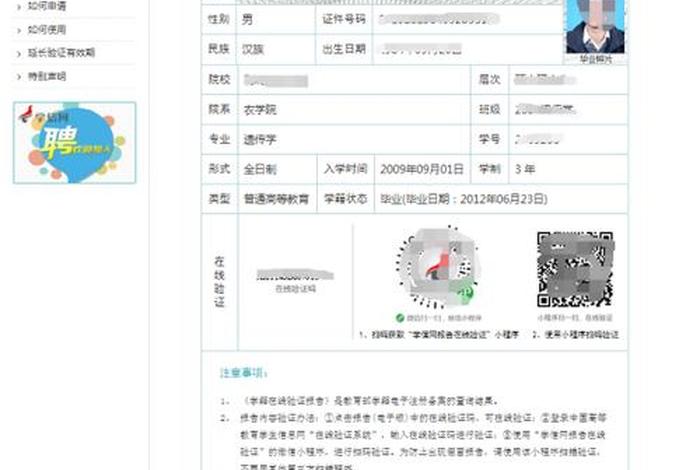Expand the chevron beside 特别声明
Viewport: 700px width, 470px height.
coord(19,76)
